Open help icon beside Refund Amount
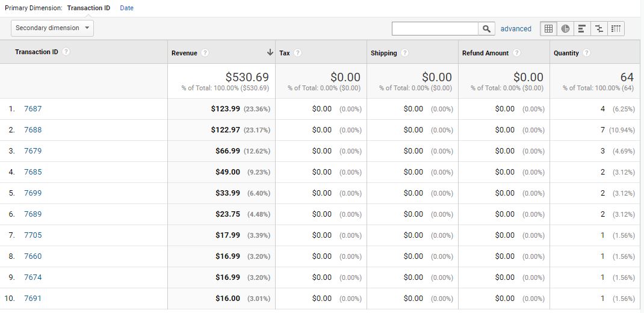 click(516, 53)
